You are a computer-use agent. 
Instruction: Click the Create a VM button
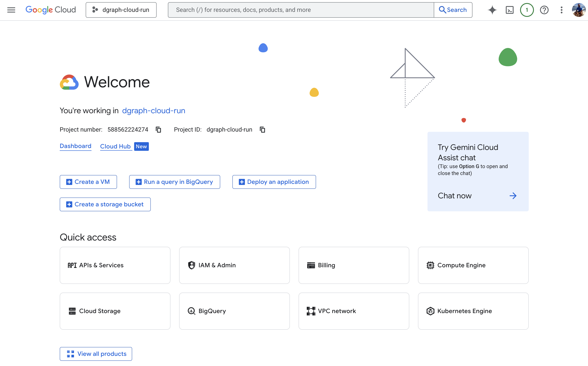[x=88, y=182]
